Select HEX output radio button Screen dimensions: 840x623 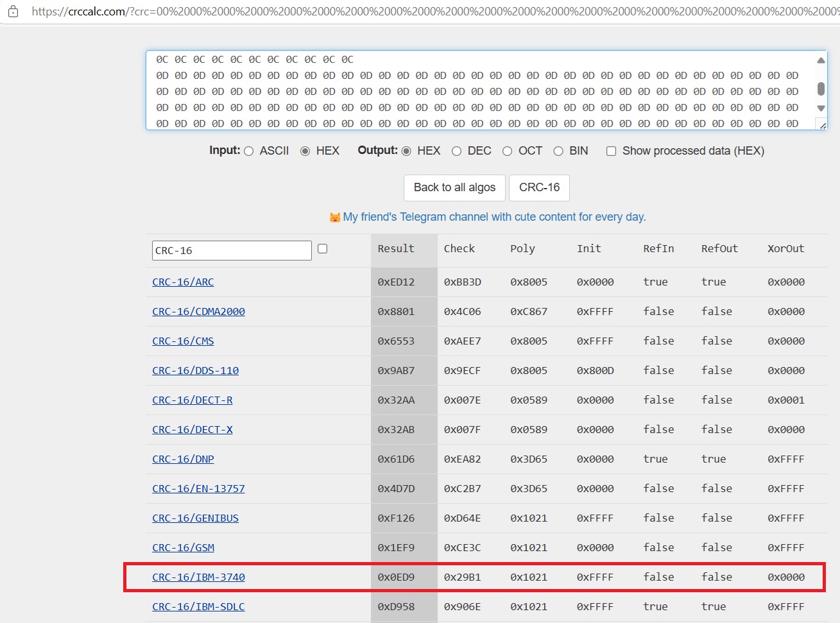point(406,151)
